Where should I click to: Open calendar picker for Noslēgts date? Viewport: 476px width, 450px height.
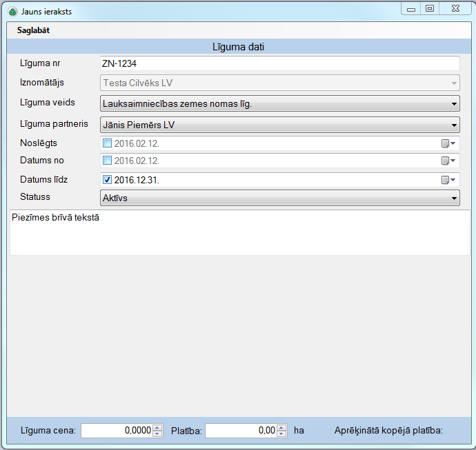pos(448,144)
